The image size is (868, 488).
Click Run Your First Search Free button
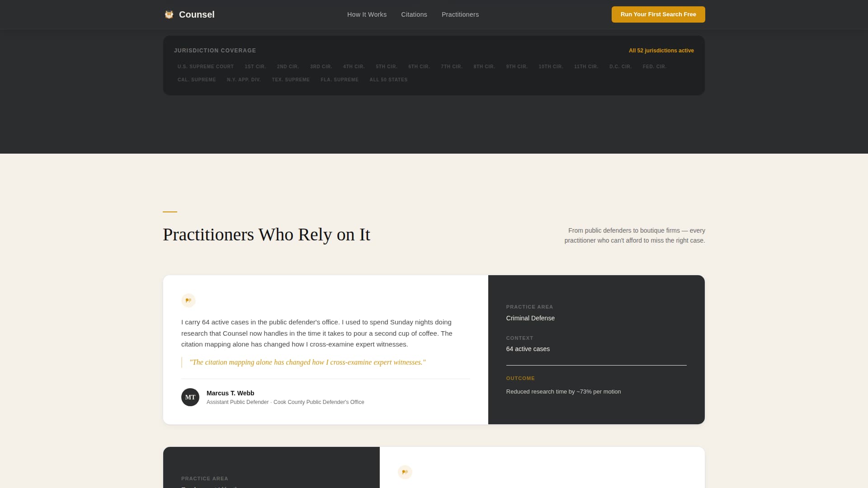click(658, 14)
